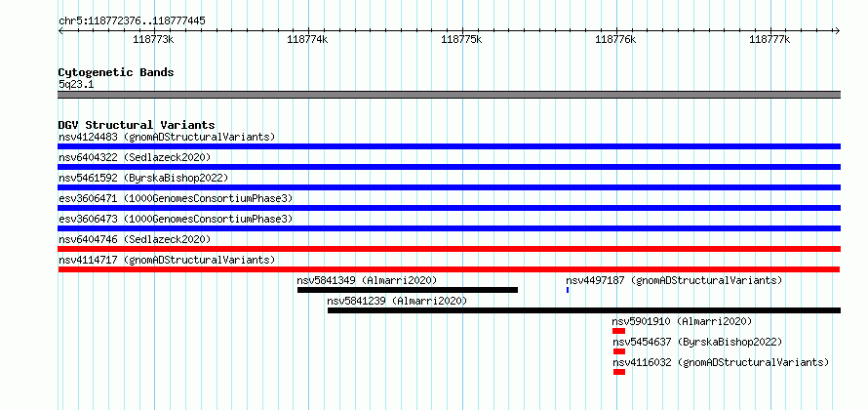Screen dimensions: 868x410
Task: Click the 118777k ruler tick label
Action: [x=769, y=39]
